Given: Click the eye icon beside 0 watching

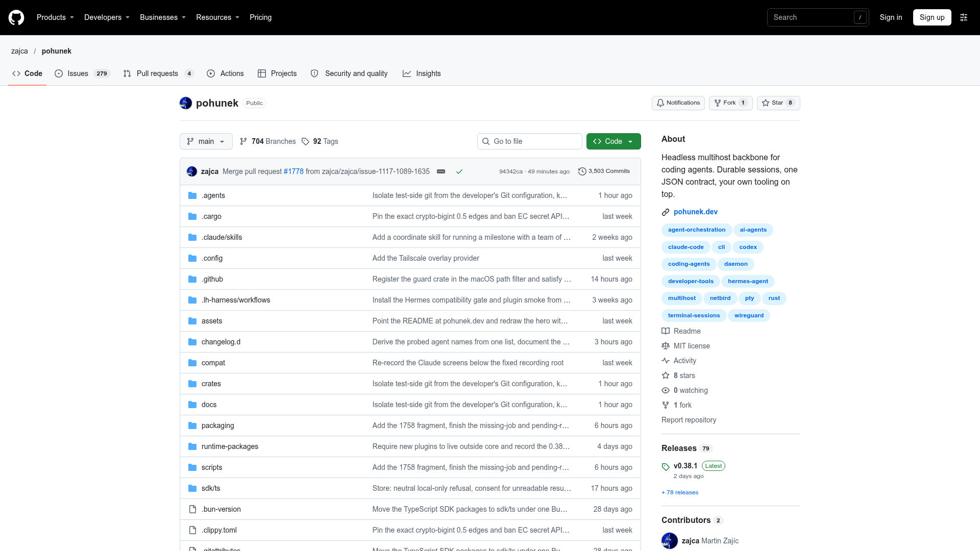Looking at the screenshot, I should 666,390.
